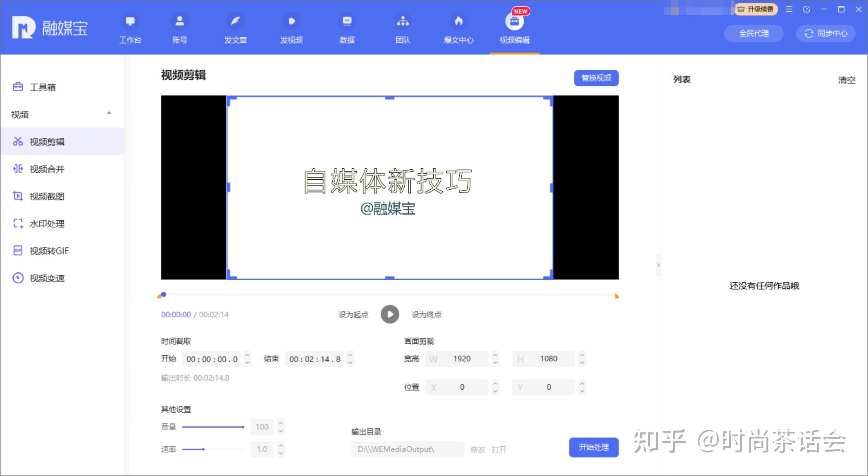Open the 爆文中心 flame icon
Image resolution: width=868 pixels, height=476 pixels.
459,21
